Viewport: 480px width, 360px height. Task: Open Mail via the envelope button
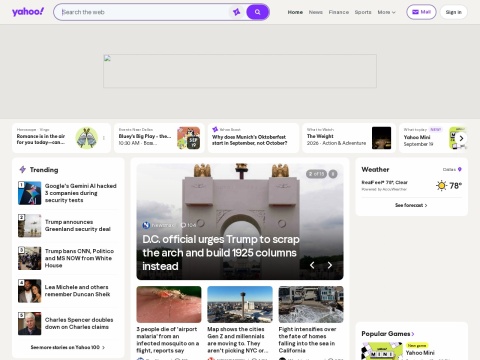(421, 12)
